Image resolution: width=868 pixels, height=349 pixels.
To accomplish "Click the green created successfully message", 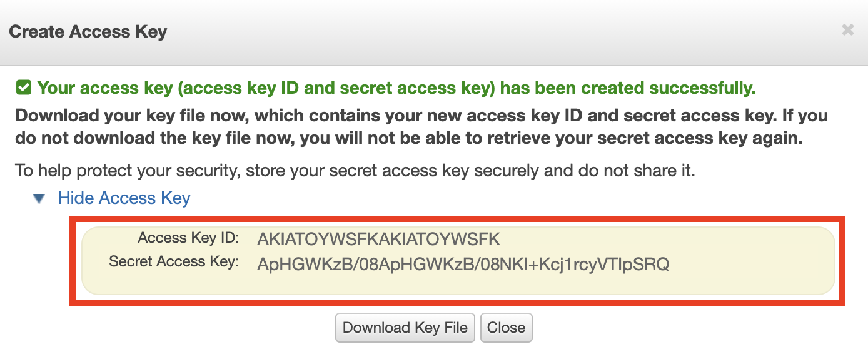I will click(x=396, y=88).
